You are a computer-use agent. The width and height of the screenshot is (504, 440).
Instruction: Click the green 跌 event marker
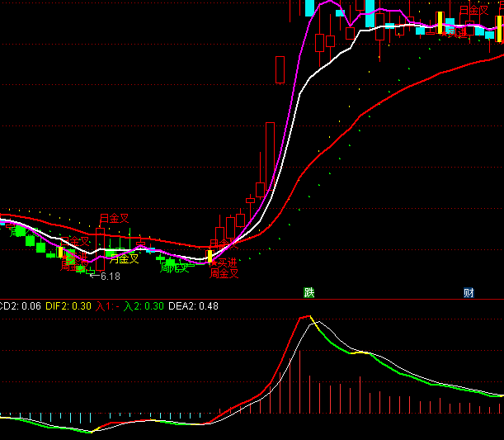(309, 292)
